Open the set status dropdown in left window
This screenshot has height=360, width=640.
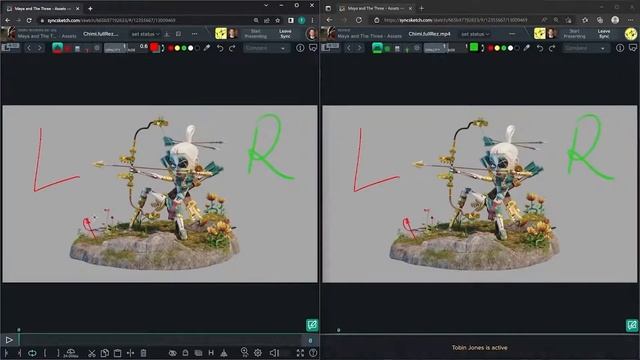tap(145, 34)
